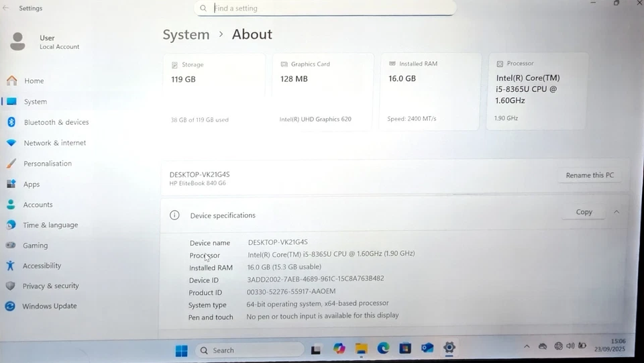
Task: Click the System breadcrumb link
Action: click(x=186, y=34)
